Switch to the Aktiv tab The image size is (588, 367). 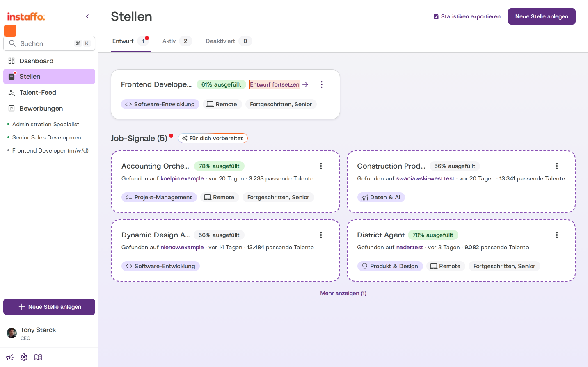click(x=177, y=41)
